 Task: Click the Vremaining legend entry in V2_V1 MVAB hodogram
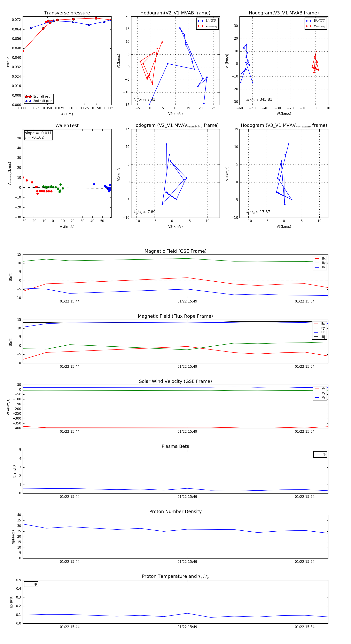click(207, 26)
